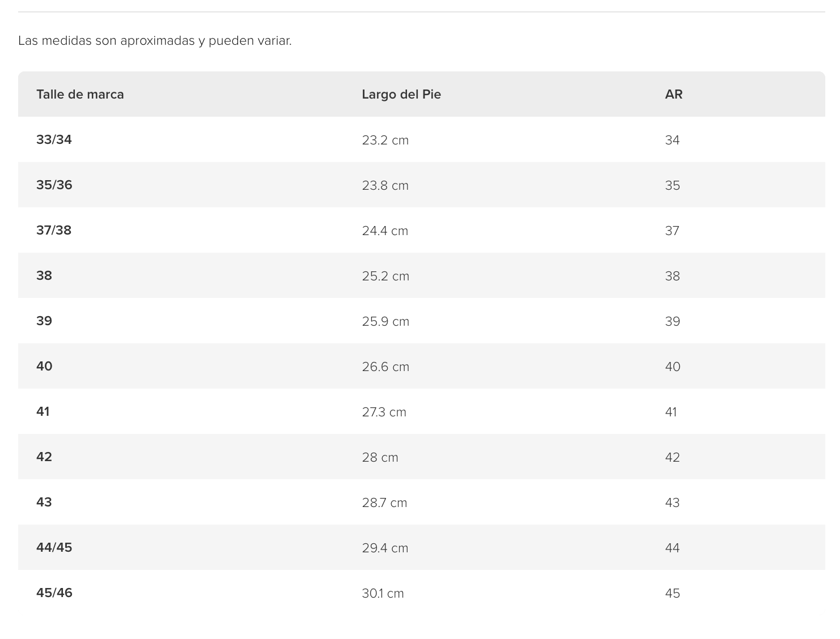Select the 41 brand size cell
This screenshot has width=840, height=639.
click(x=43, y=411)
